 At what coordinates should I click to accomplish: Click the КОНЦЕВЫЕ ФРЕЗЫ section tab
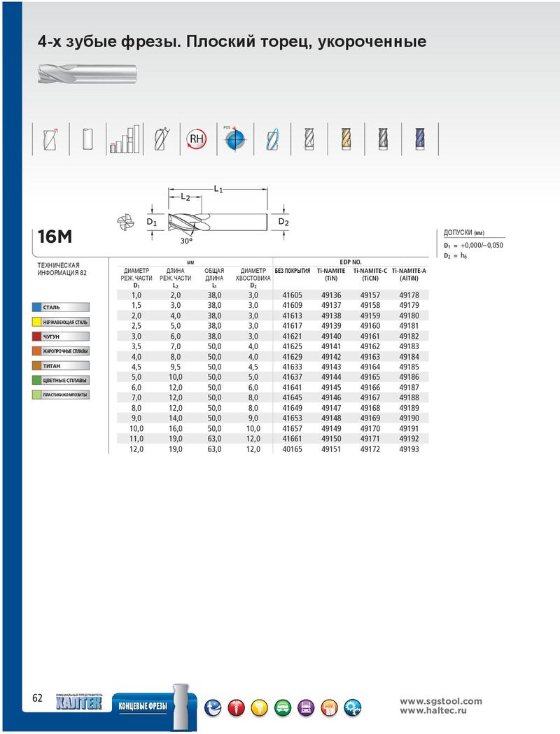143,706
